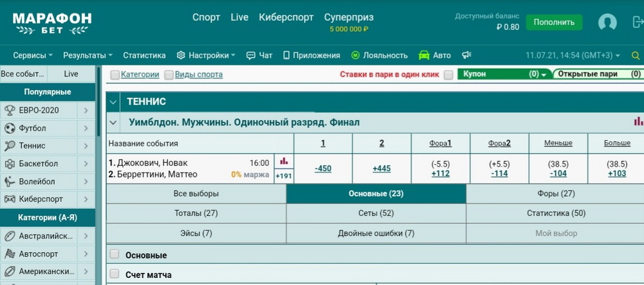
Task: Click the sidebar vertical scrollbar
Action: point(99,103)
